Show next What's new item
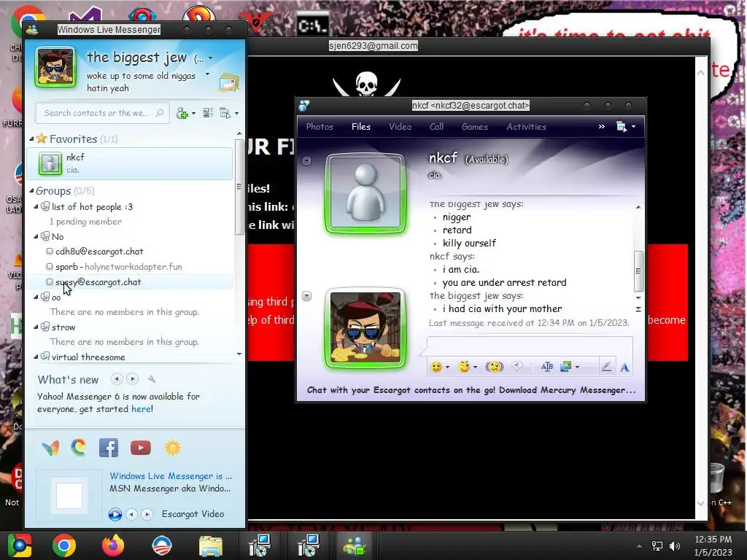 coord(133,379)
